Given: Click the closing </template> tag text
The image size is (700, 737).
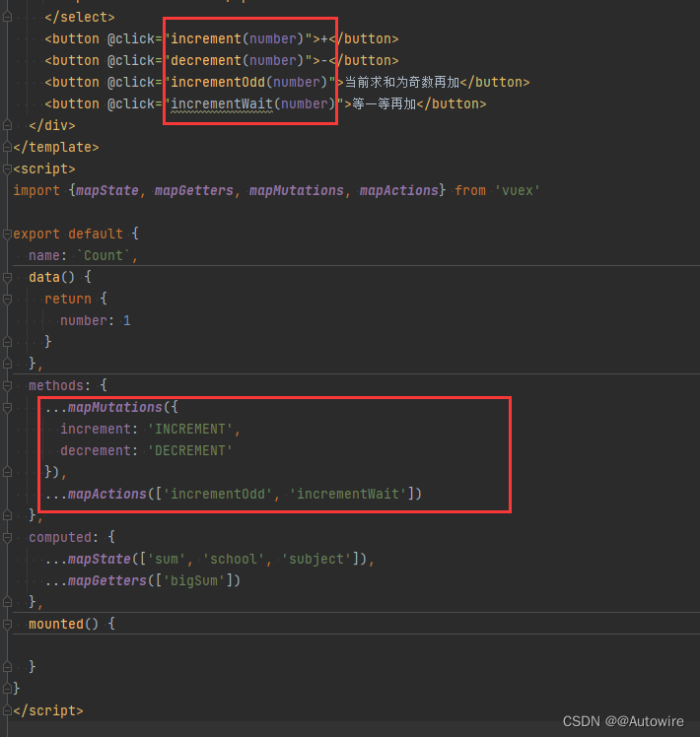Looking at the screenshot, I should tap(56, 147).
